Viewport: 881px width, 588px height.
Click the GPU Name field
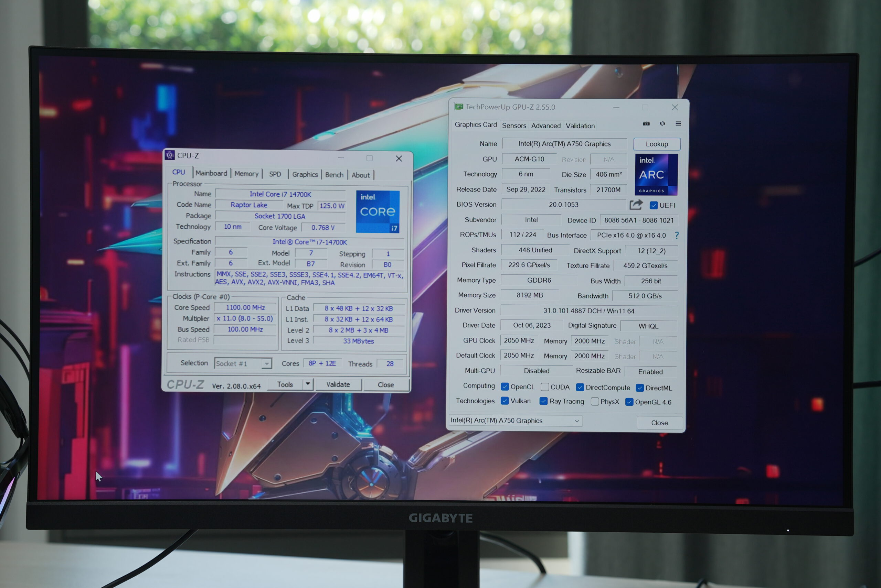click(x=564, y=144)
